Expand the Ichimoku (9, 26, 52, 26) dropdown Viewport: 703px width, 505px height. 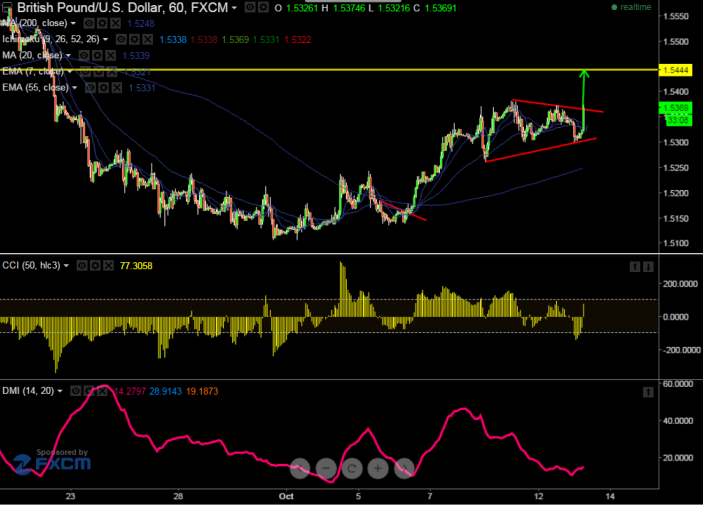[105, 39]
